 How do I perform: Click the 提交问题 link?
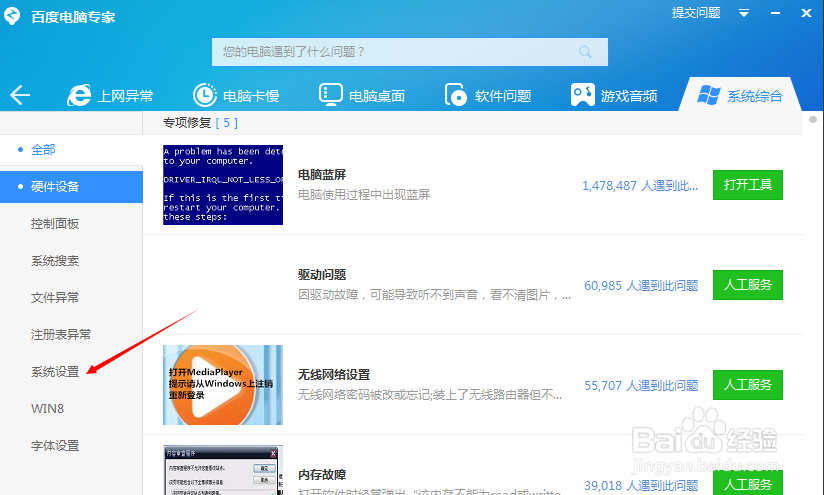(696, 13)
